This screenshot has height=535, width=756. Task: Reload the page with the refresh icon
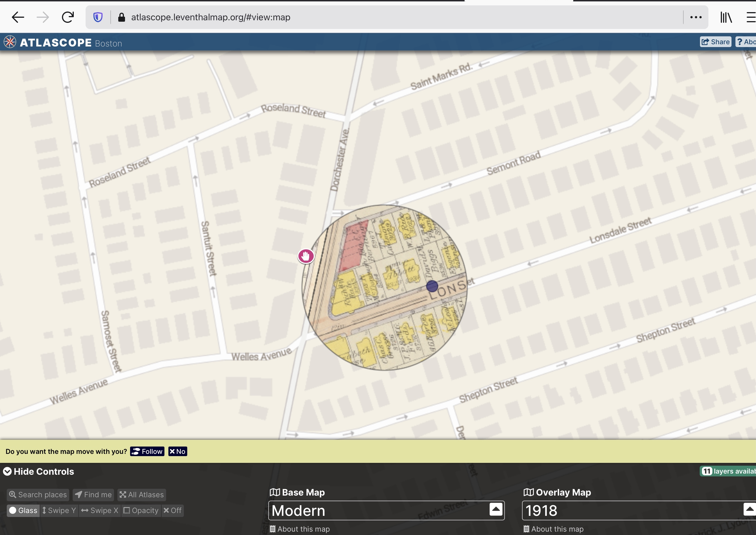coord(68,17)
